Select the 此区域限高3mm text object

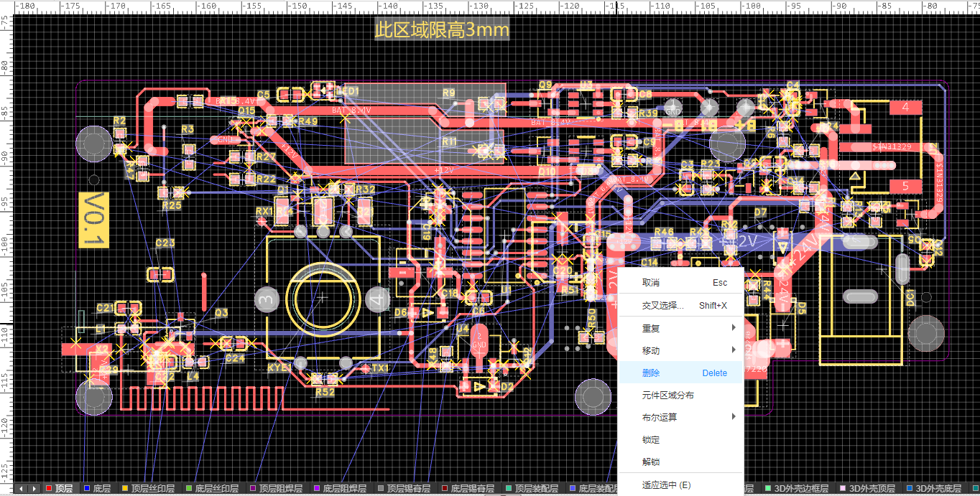coord(442,30)
